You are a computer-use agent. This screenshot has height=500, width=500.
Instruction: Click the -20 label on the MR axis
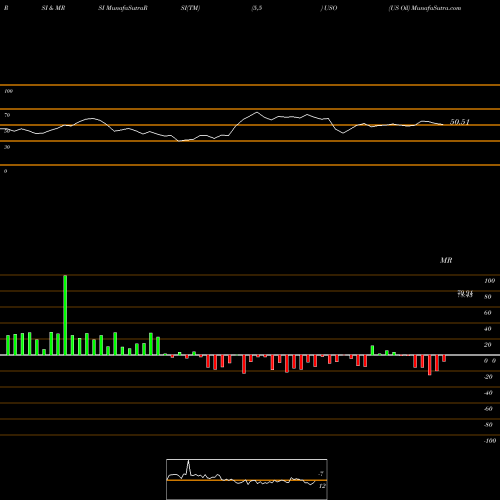pyautogui.click(x=488, y=377)
